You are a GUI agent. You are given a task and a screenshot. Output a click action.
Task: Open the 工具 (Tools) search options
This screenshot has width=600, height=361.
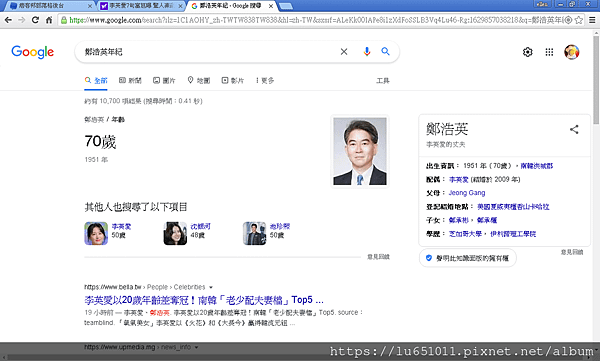pyautogui.click(x=383, y=80)
